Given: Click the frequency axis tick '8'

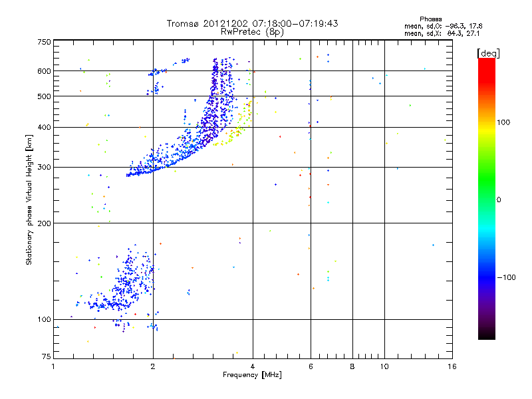Looking at the screenshot, I should [352, 366].
